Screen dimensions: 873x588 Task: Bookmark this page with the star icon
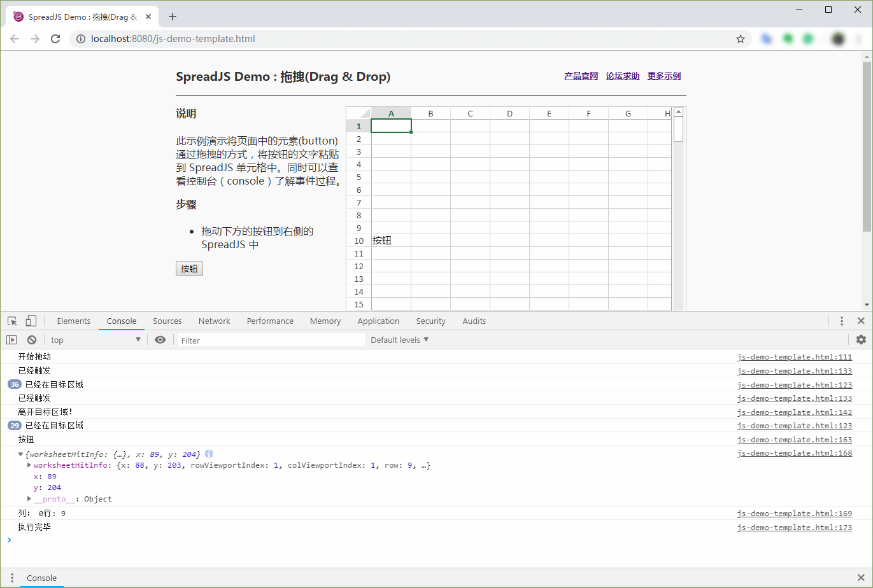(741, 39)
